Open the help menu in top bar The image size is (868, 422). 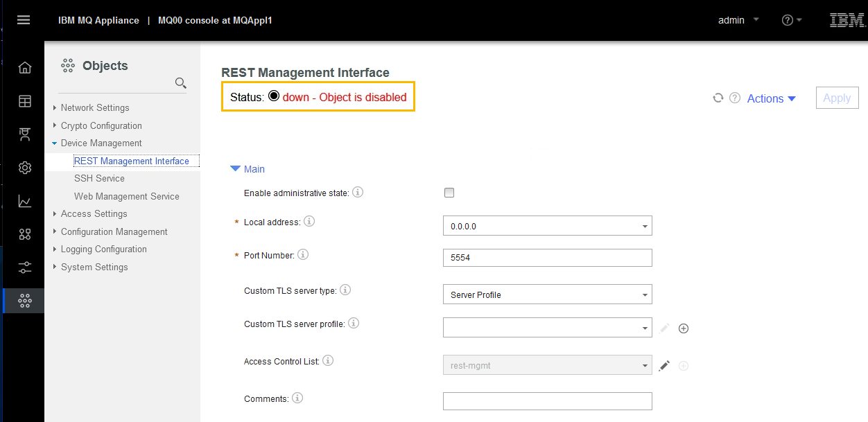(792, 20)
